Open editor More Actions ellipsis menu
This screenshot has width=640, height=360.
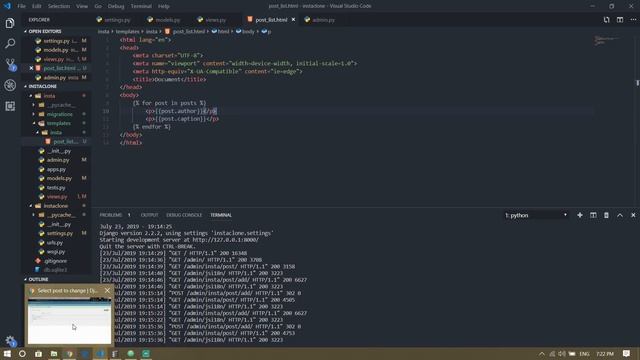click(633, 20)
